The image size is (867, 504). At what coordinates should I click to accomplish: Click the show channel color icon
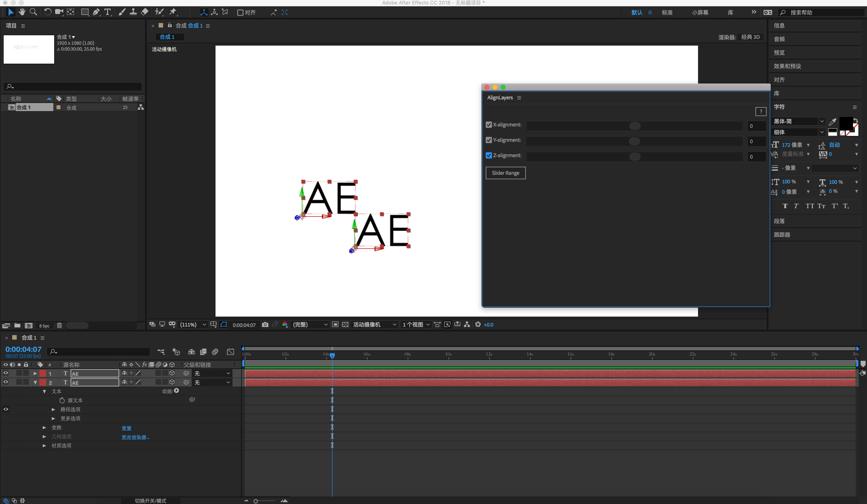285,324
